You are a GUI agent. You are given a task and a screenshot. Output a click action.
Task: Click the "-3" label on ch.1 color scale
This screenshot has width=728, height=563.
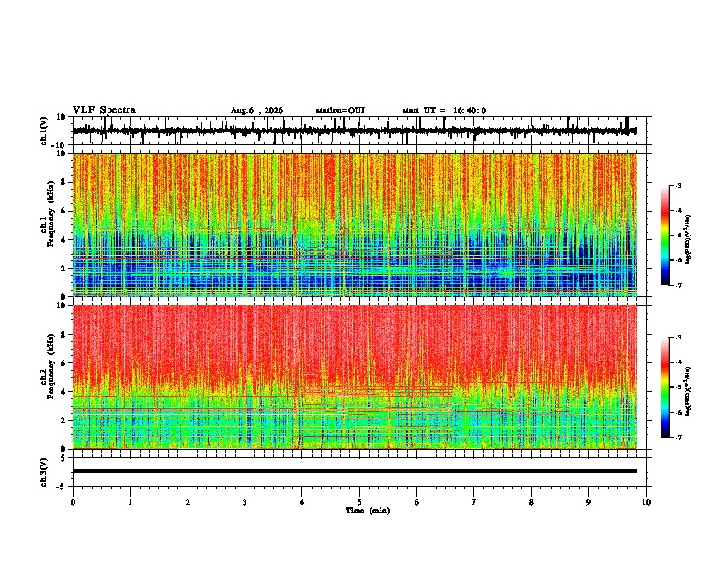(x=677, y=185)
